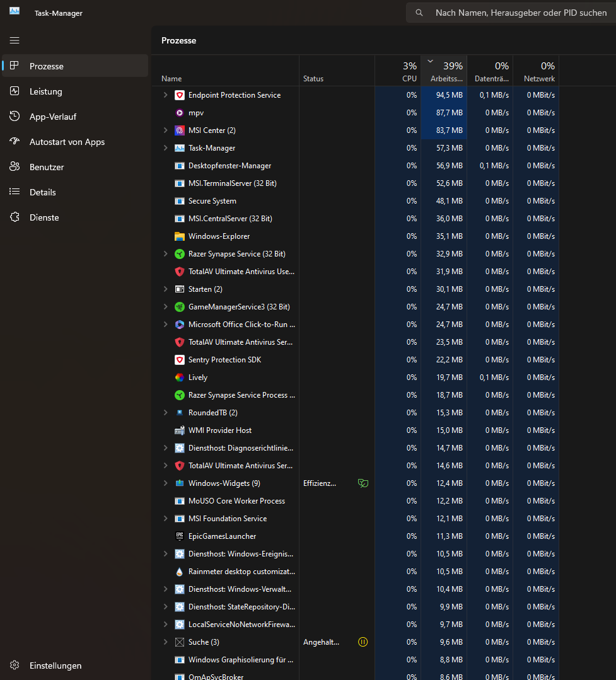Sort by Arbeitsspeicher column header
The width and height of the screenshot is (616, 680).
click(x=445, y=71)
